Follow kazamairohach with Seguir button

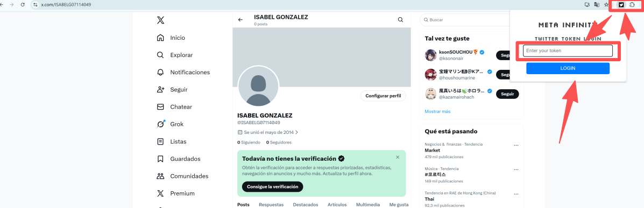[x=508, y=94]
